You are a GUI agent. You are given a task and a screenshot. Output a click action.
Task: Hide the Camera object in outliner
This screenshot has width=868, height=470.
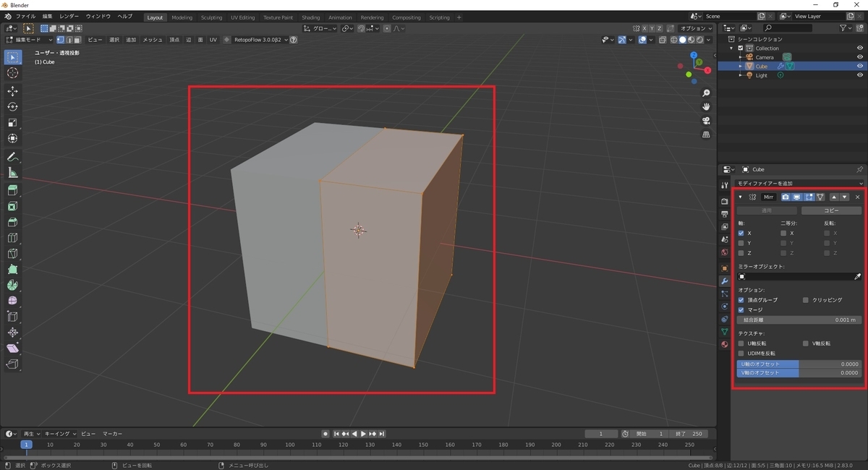pos(860,57)
